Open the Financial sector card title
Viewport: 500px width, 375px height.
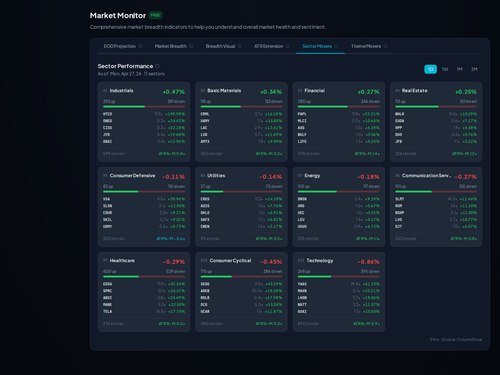pos(314,91)
